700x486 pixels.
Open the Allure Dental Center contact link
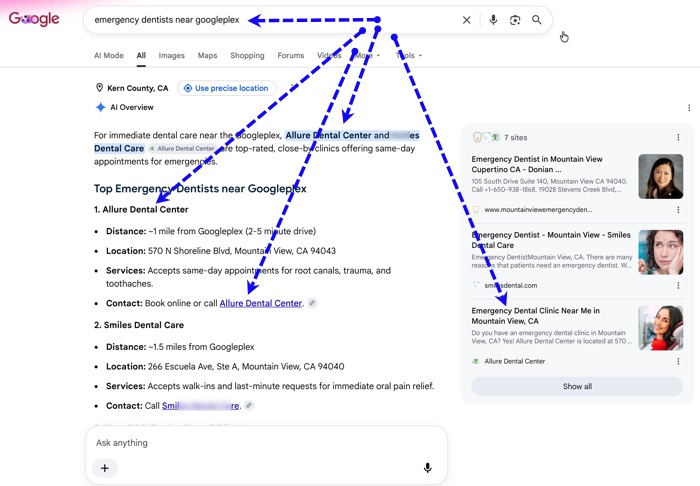click(261, 303)
